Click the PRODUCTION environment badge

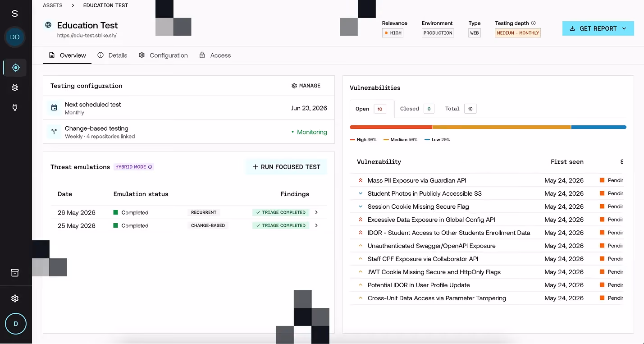click(x=438, y=33)
